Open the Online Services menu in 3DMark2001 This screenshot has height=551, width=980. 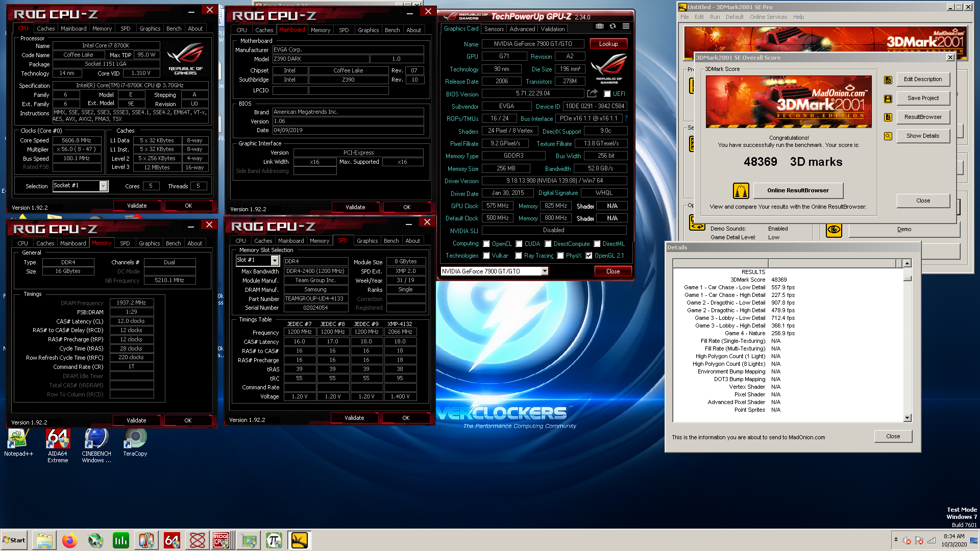[x=768, y=17]
